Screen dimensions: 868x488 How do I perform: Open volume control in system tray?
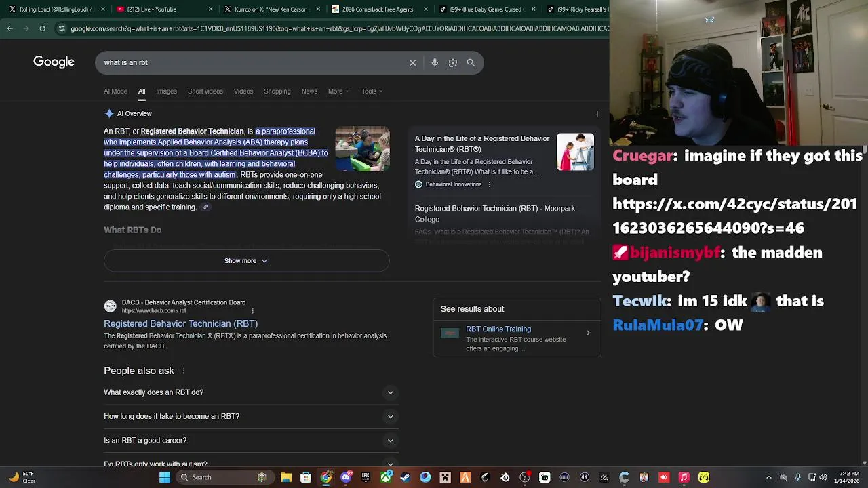pos(823,477)
